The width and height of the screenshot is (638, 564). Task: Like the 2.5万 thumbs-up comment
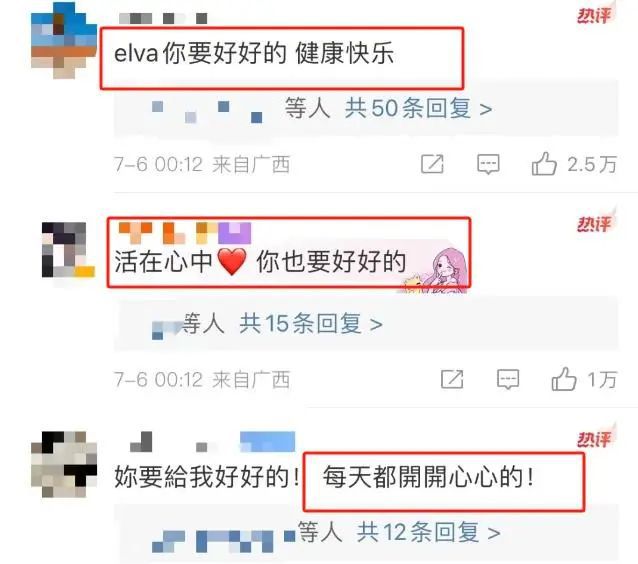pos(544,164)
